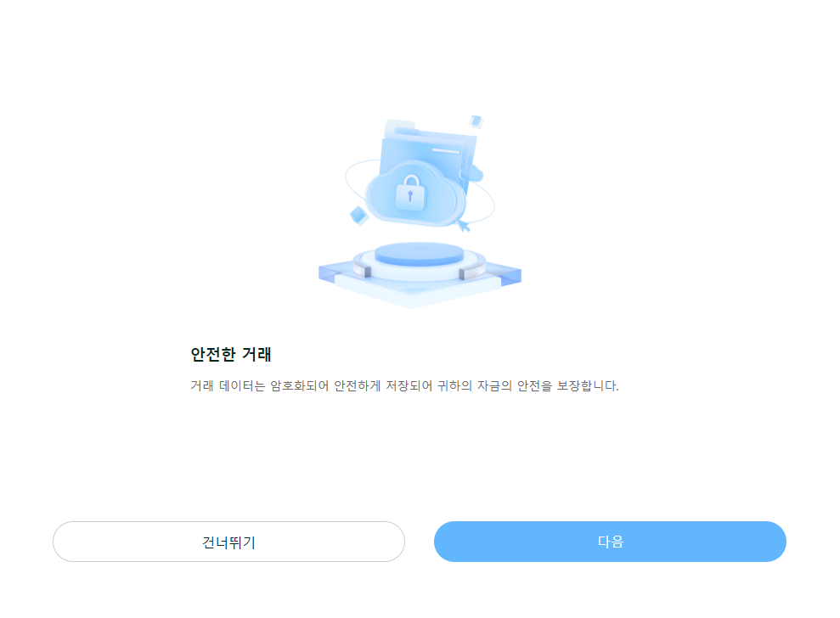840x618 pixels.
Task: Click the round blue disc on the pedestal
Action: (x=420, y=253)
